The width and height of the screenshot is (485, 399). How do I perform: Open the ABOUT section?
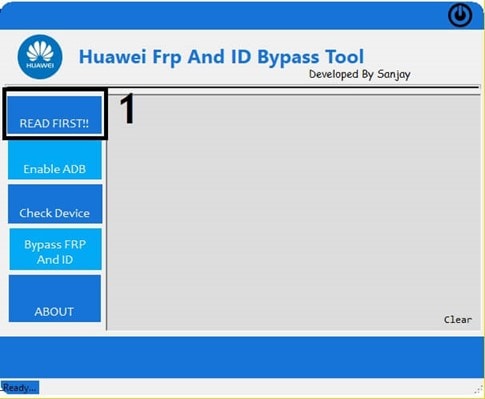coord(55,298)
